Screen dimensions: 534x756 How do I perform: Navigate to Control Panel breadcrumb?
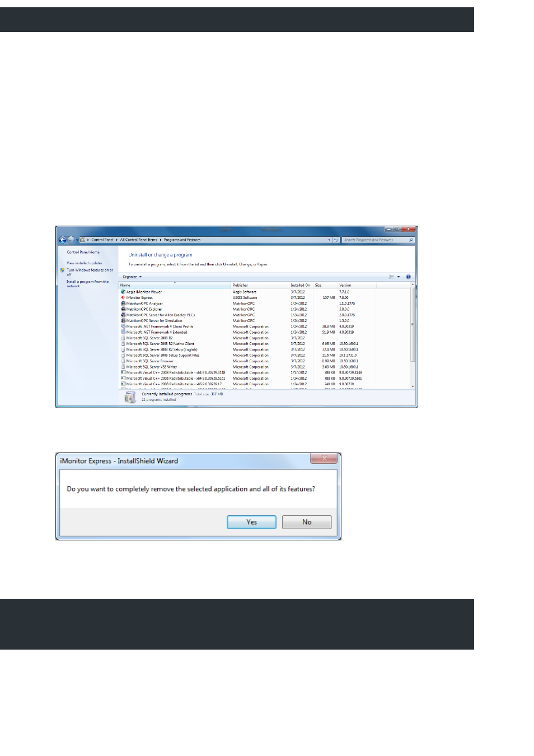point(102,240)
